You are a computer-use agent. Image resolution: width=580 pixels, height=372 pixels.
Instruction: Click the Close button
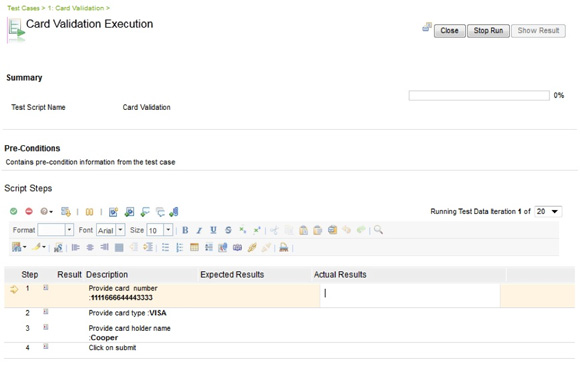coord(449,31)
